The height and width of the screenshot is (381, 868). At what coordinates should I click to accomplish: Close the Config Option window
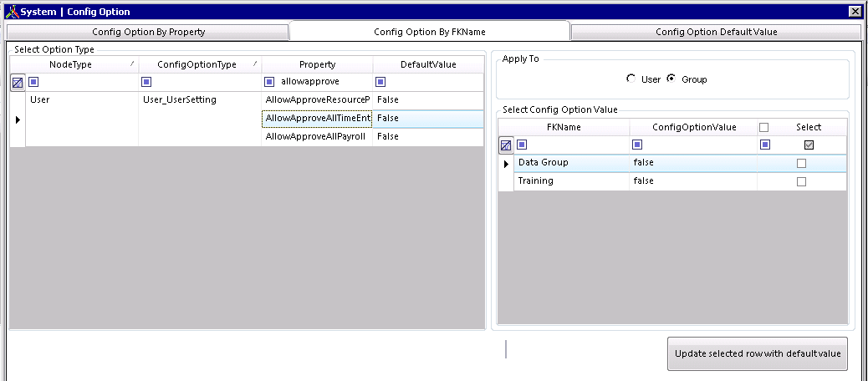(855, 11)
